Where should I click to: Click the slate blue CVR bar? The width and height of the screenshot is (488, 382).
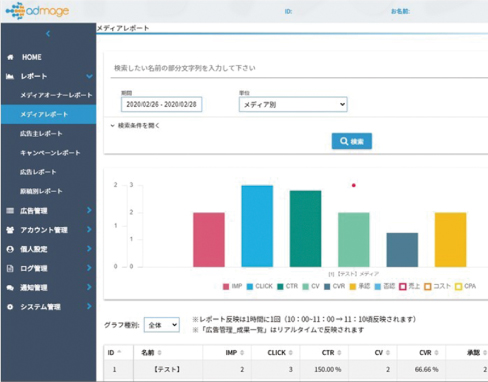click(402, 250)
